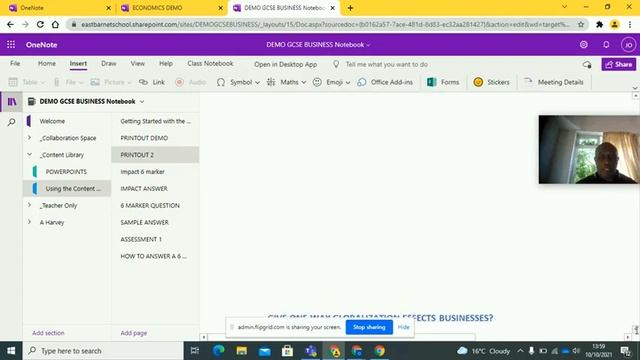Expand the _Teacher Only section group

tap(29, 205)
